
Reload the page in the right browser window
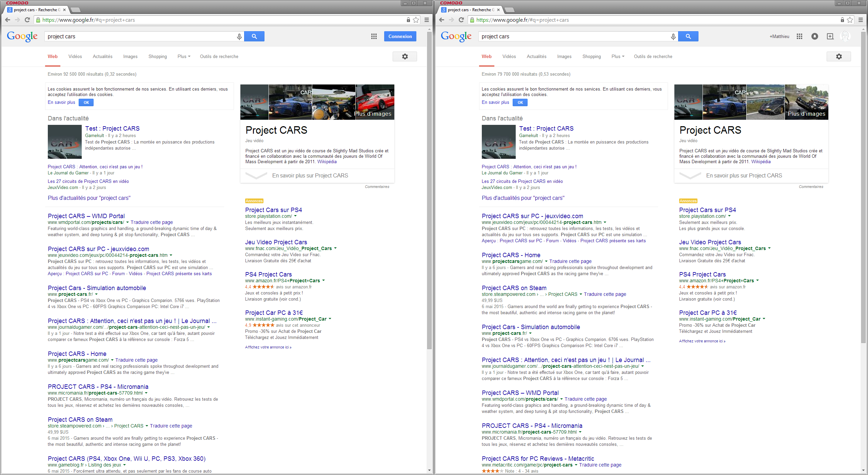[461, 20]
